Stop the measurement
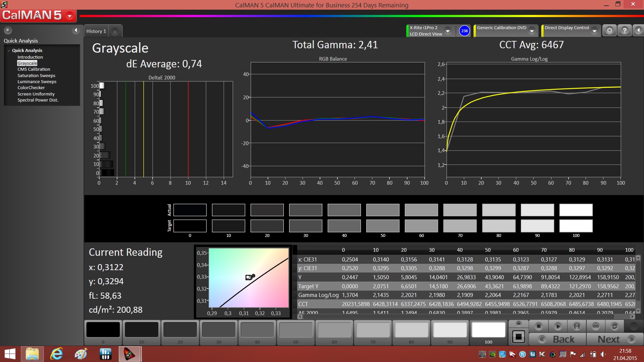The image size is (644, 362). tap(539, 326)
